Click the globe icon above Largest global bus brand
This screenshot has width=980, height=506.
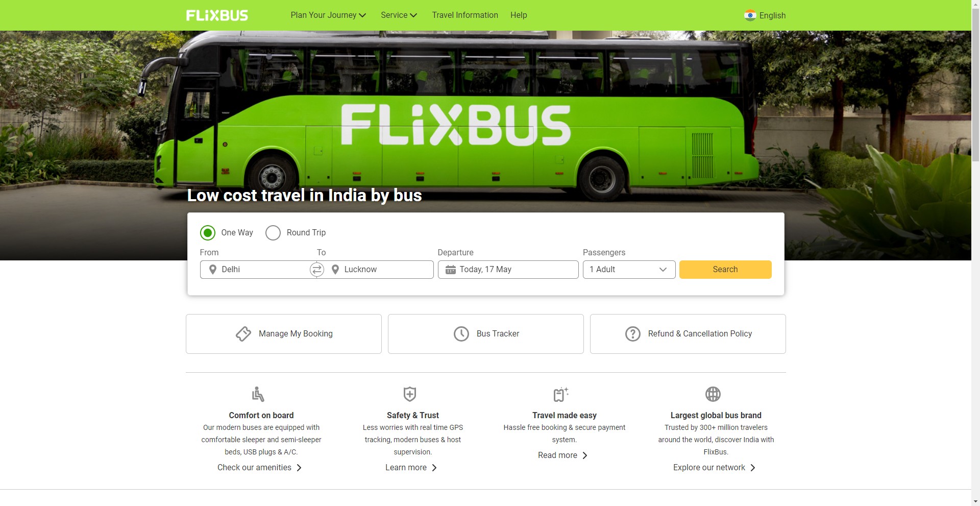[713, 394]
